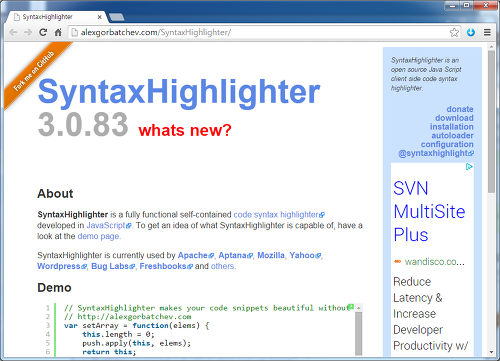500x361 pixels.
Task: Open the whats new? link
Action: 185,130
